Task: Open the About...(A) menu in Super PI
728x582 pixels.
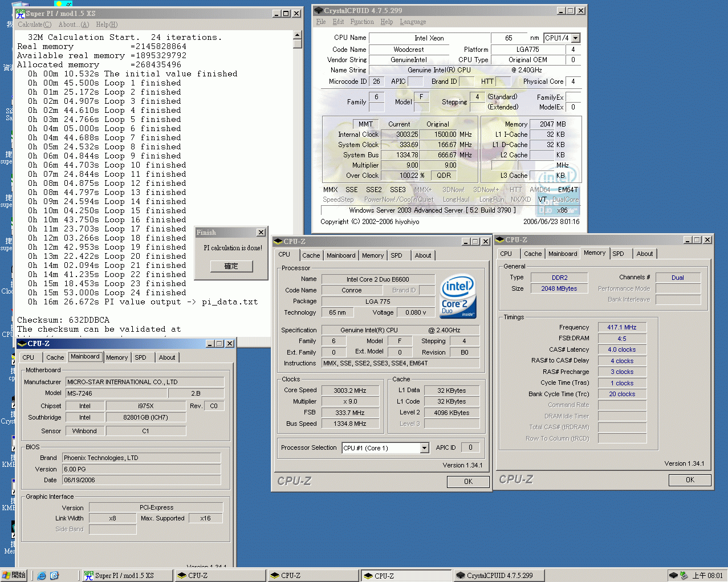Action: (74, 25)
